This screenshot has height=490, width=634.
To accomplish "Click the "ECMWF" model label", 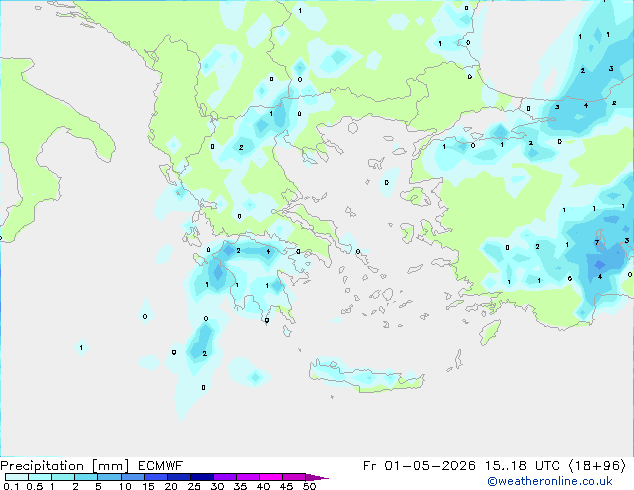I will tap(161, 466).
